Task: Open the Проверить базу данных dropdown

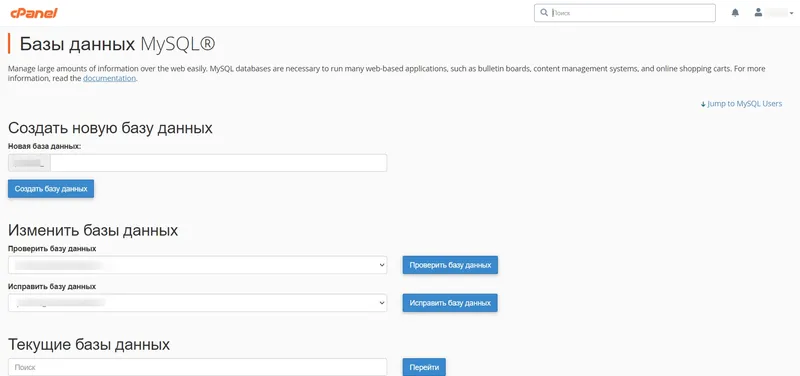Action: click(x=197, y=265)
